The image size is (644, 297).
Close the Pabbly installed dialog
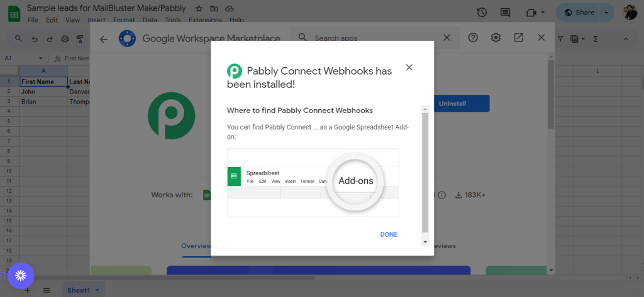point(409,68)
